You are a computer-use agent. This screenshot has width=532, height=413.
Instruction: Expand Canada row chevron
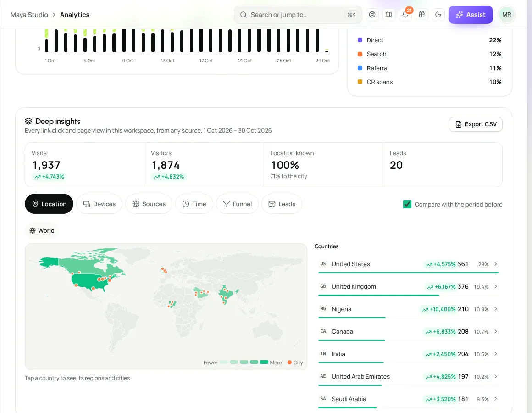click(496, 331)
